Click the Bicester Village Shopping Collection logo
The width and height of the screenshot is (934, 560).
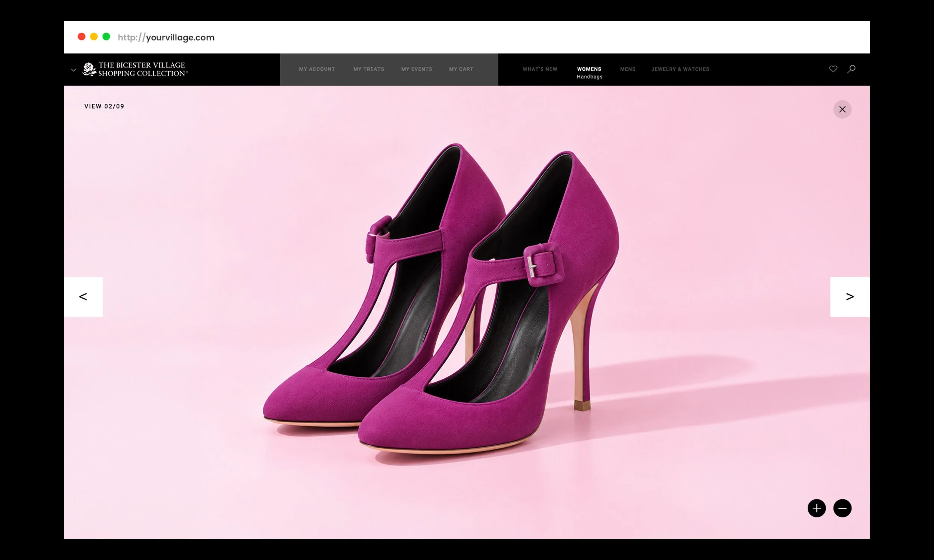pyautogui.click(x=135, y=69)
